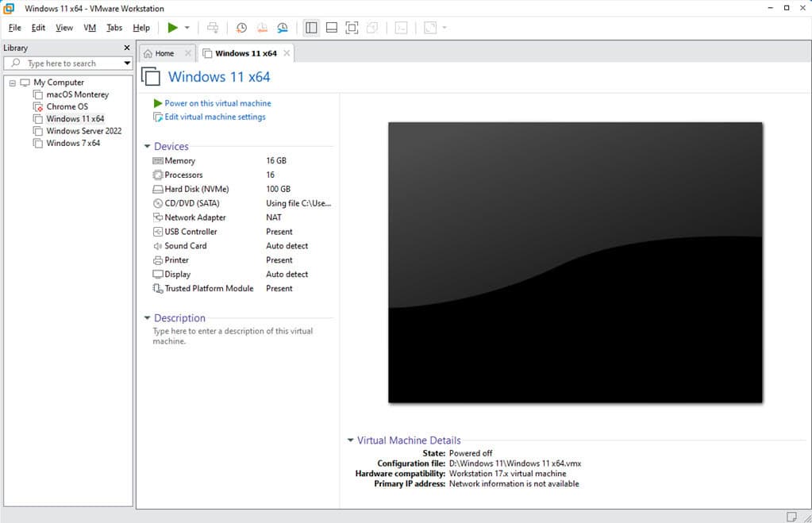This screenshot has height=523, width=812.
Task: Collapse the Description section
Action: tap(147, 318)
